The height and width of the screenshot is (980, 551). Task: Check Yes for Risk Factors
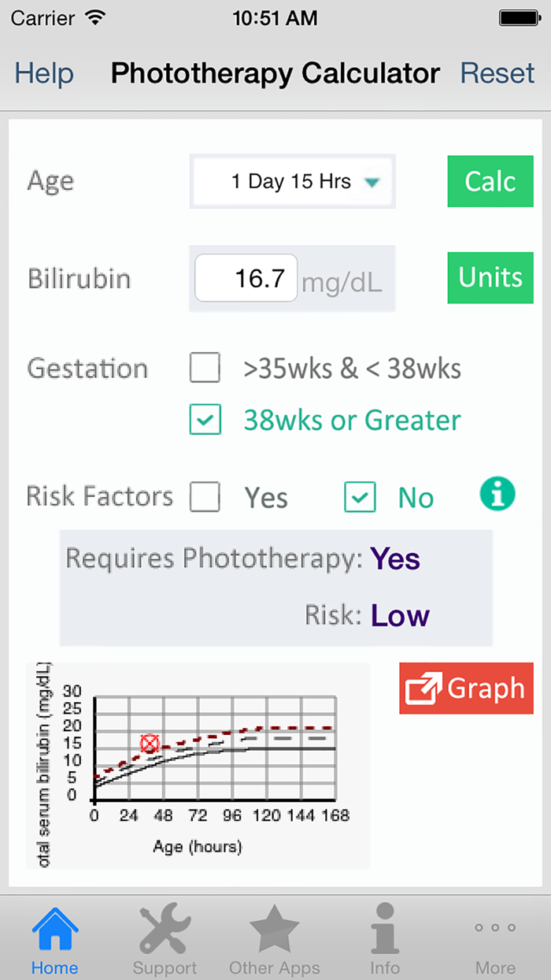(x=205, y=496)
